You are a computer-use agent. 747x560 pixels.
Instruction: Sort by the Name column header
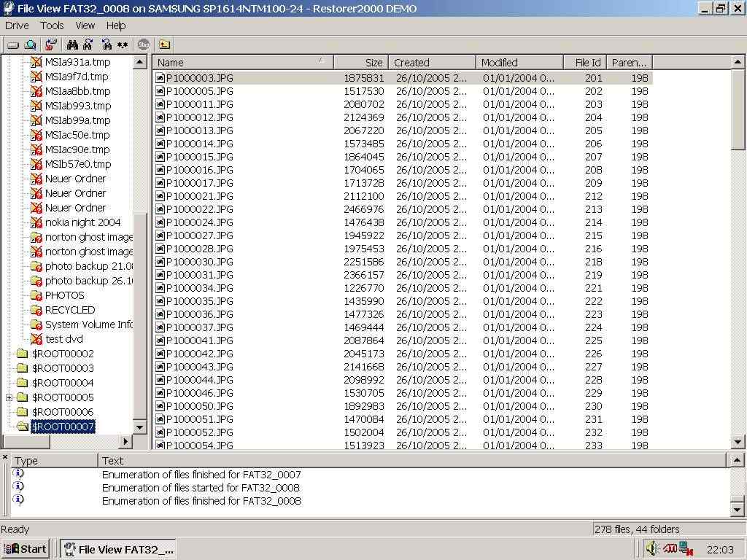click(243, 63)
